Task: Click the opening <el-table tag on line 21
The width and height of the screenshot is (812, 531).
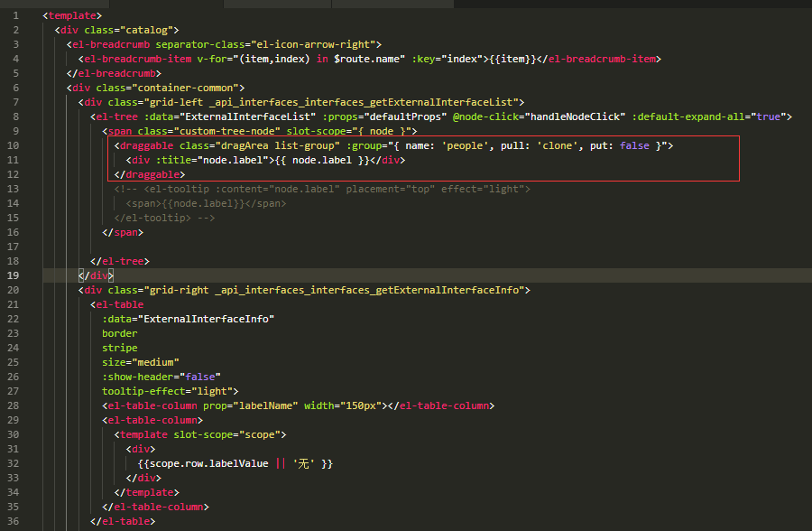Action: 116,305
